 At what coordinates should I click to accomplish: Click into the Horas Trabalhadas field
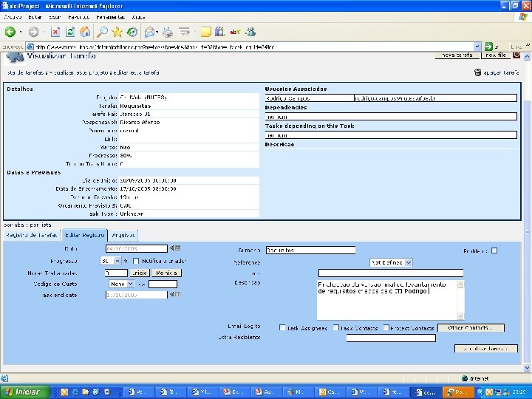pos(116,273)
